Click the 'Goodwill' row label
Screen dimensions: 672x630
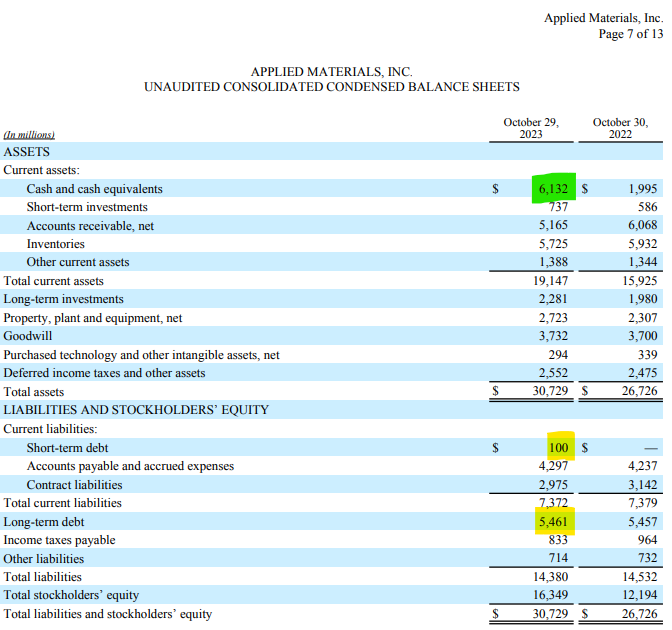[x=28, y=336]
